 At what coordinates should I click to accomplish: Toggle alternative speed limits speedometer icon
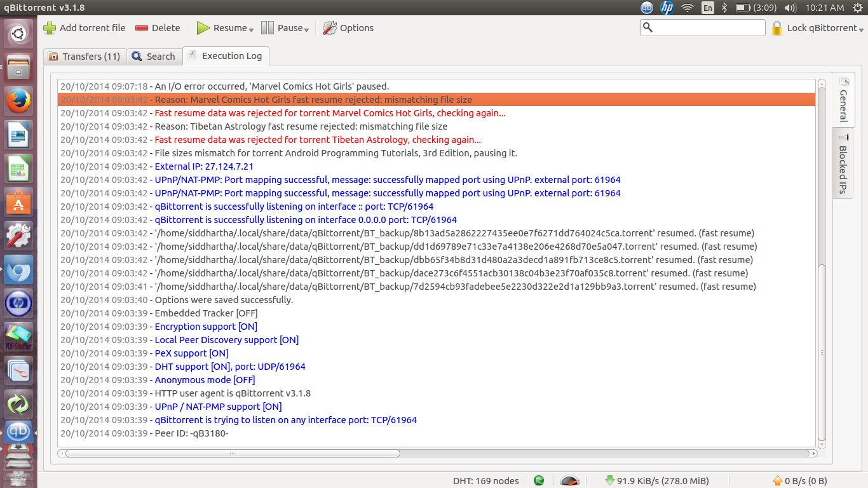[x=570, y=481]
